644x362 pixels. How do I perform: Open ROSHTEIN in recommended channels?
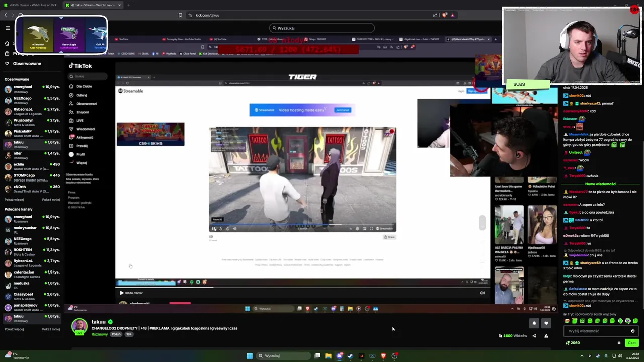(32, 252)
